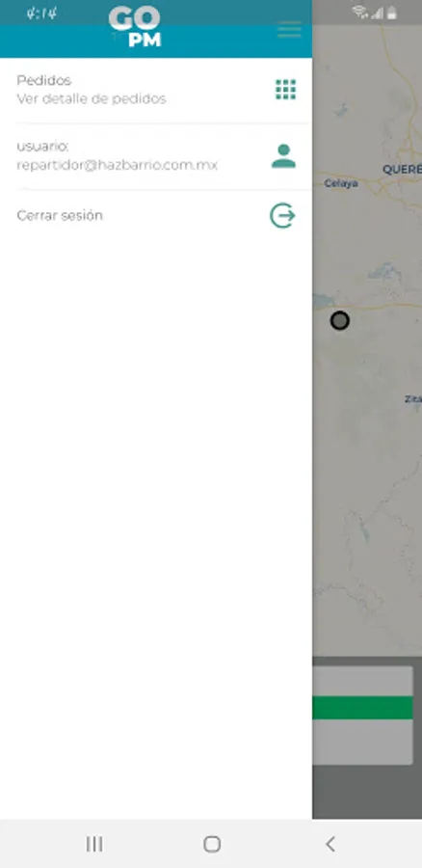Viewport: 422px width, 868px height.
Task: Tap 'Ver detalle de pedidos' subtitle
Action: [x=92, y=99]
